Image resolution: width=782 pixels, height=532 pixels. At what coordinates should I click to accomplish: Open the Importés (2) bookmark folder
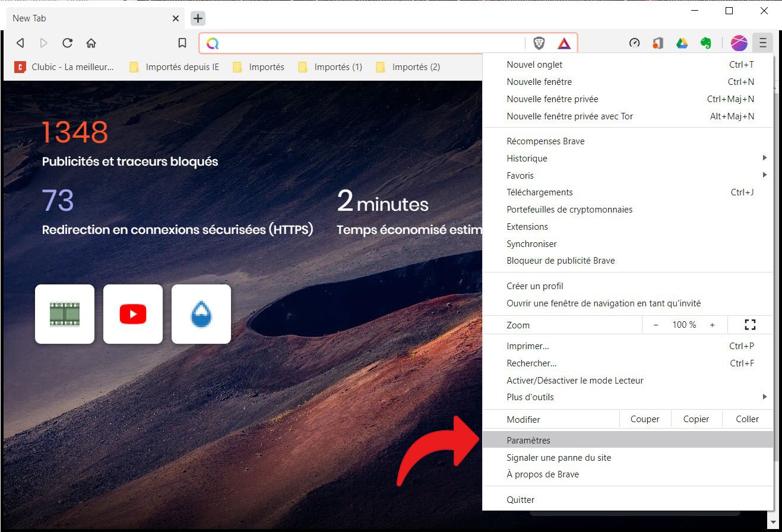408,67
